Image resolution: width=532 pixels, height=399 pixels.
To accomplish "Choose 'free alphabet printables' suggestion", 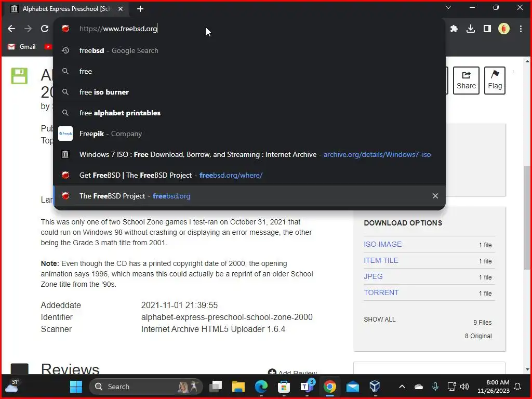I will (x=249, y=113).
